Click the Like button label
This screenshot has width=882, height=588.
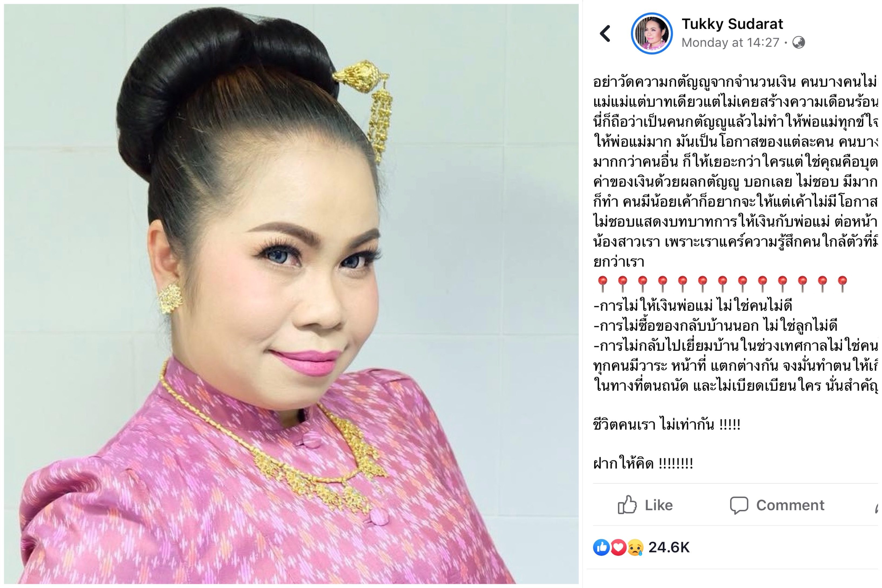659,505
